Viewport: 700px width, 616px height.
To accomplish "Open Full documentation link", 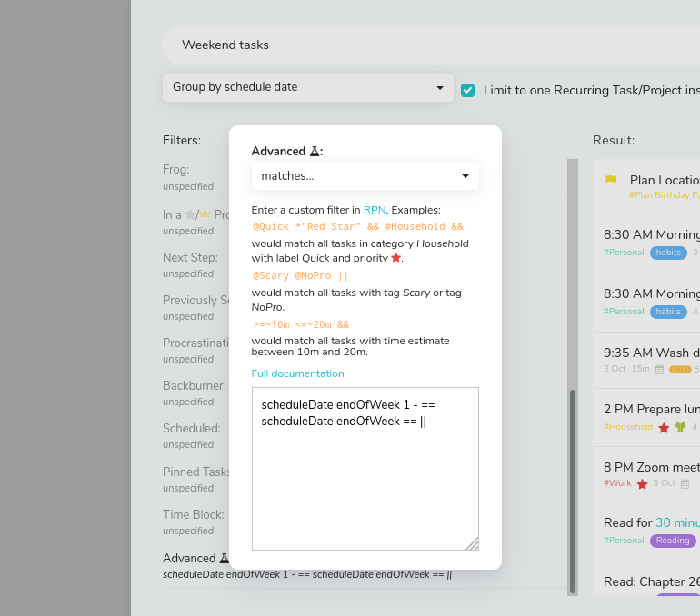I will tap(298, 373).
